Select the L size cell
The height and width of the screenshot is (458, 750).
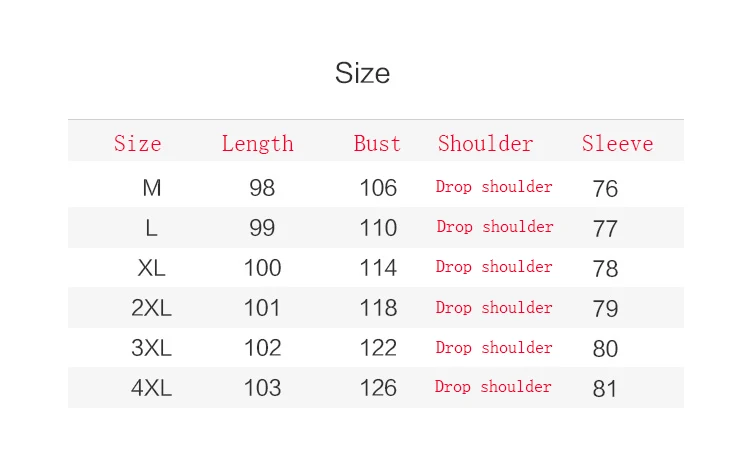tap(151, 228)
